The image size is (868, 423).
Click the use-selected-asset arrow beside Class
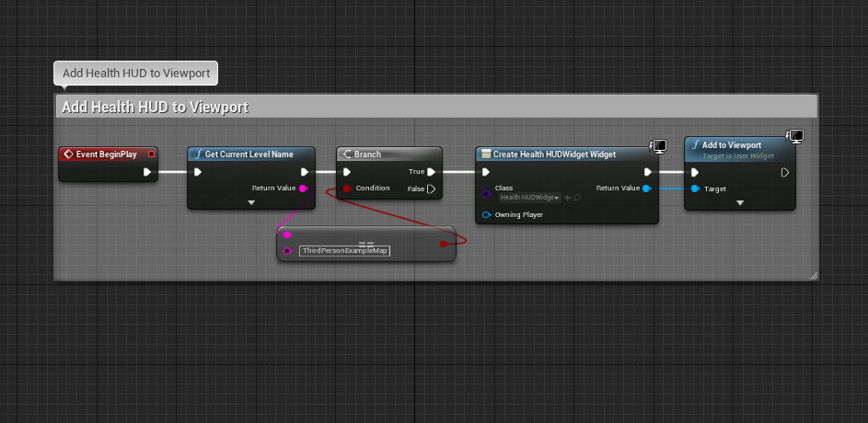click(x=568, y=198)
